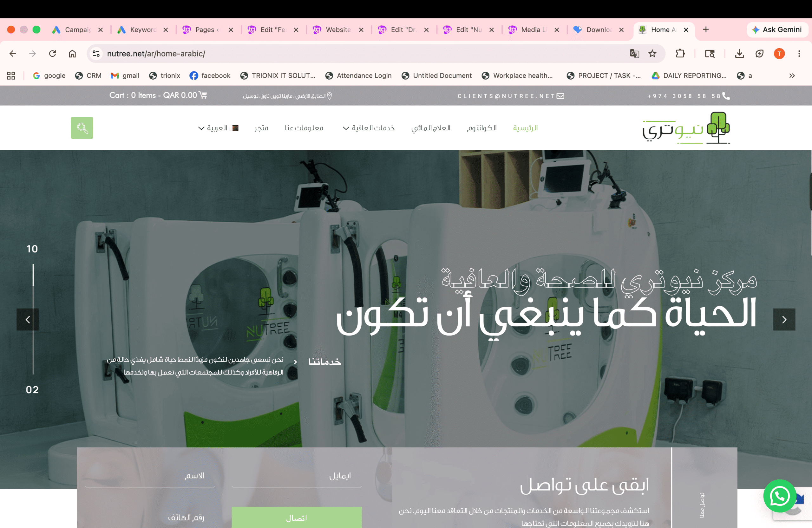Image resolution: width=812 pixels, height=528 pixels.
Task: Open site information icon in address bar
Action: coord(96,54)
